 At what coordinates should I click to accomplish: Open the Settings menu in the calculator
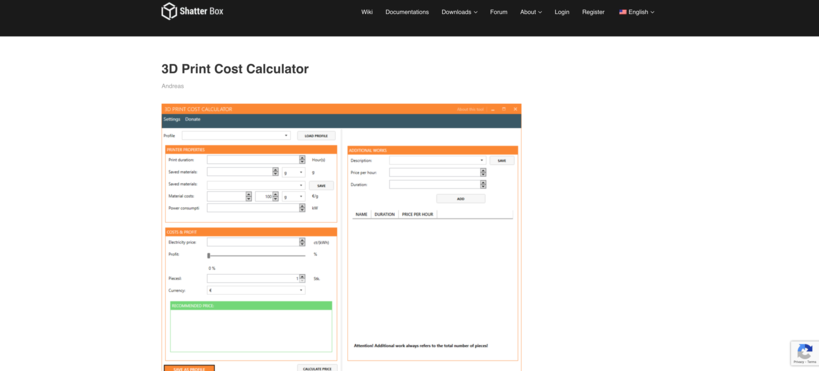172,119
